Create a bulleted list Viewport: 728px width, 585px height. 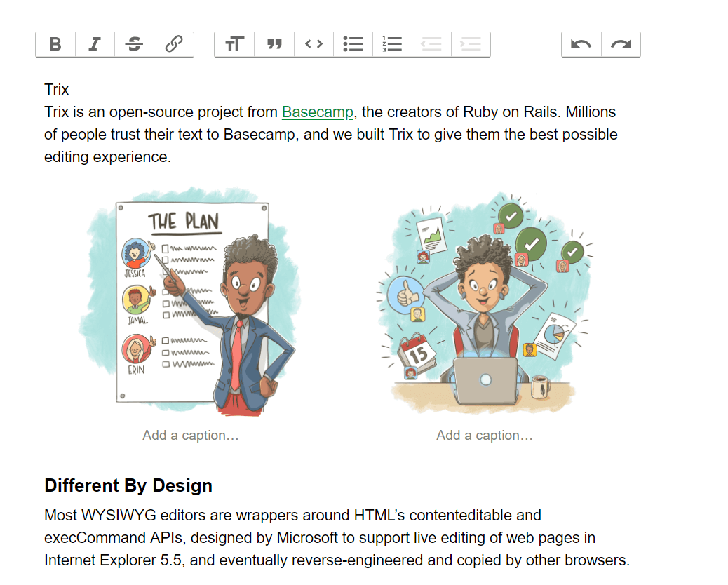[x=353, y=45]
